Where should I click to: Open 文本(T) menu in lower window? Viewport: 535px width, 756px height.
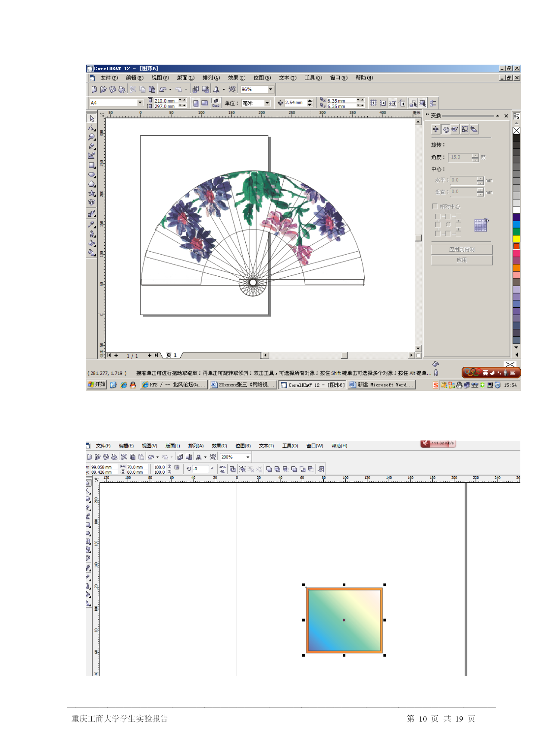coord(266,446)
